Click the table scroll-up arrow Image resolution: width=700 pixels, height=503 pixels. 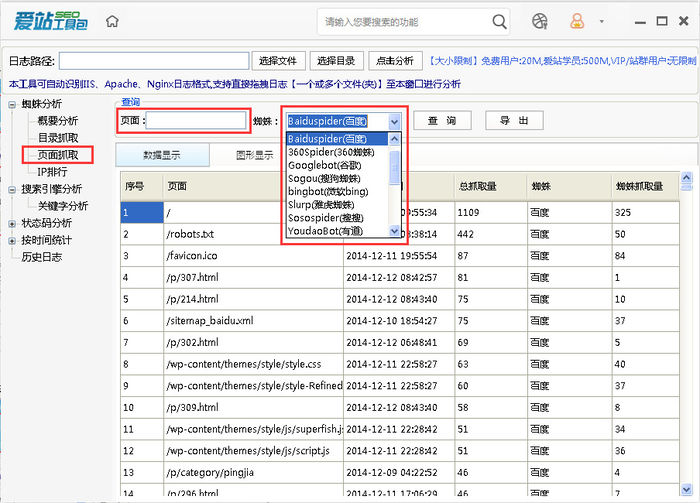tap(686, 178)
